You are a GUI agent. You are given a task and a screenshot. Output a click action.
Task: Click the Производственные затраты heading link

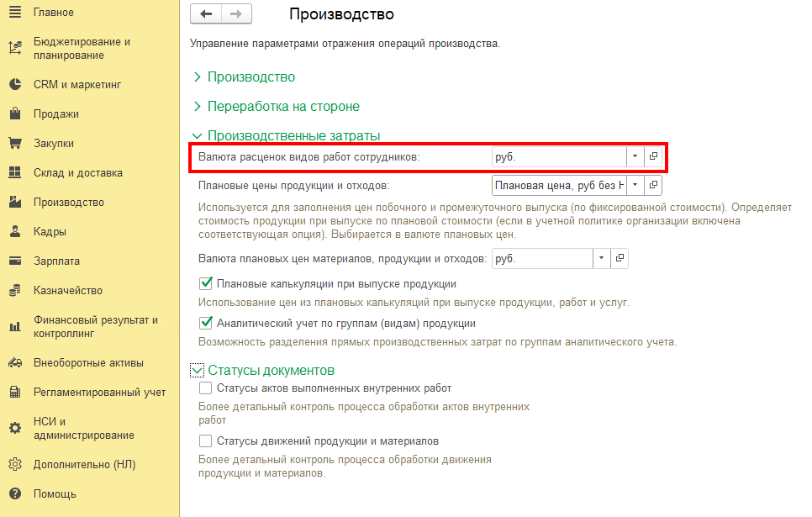point(294,135)
